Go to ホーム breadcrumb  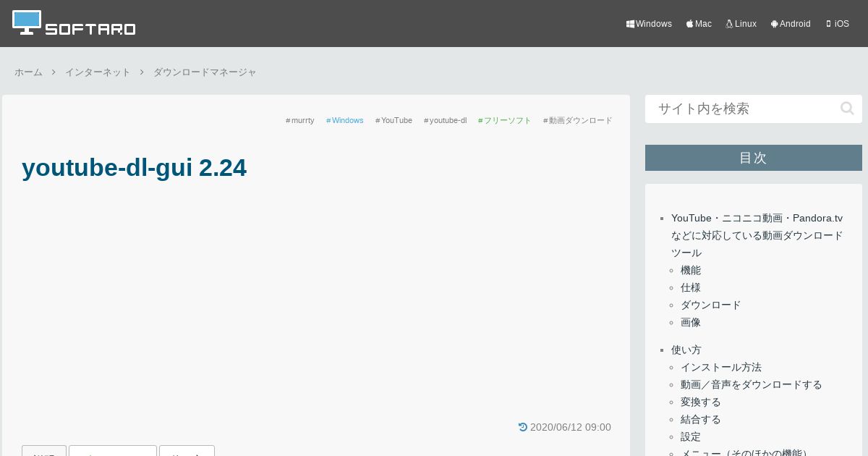28,72
